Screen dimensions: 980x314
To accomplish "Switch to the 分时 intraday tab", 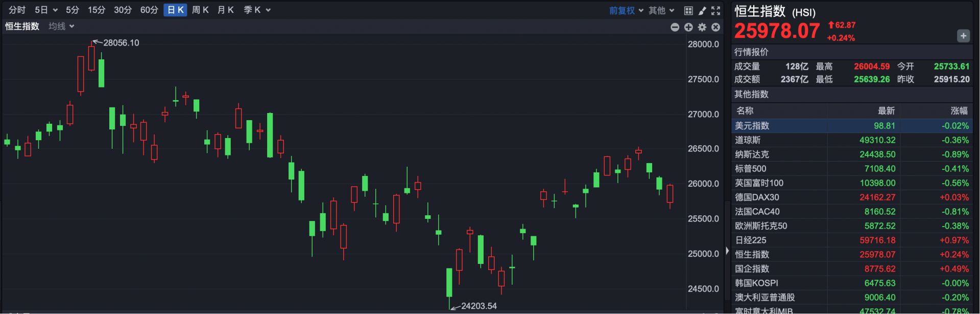I will (x=17, y=10).
